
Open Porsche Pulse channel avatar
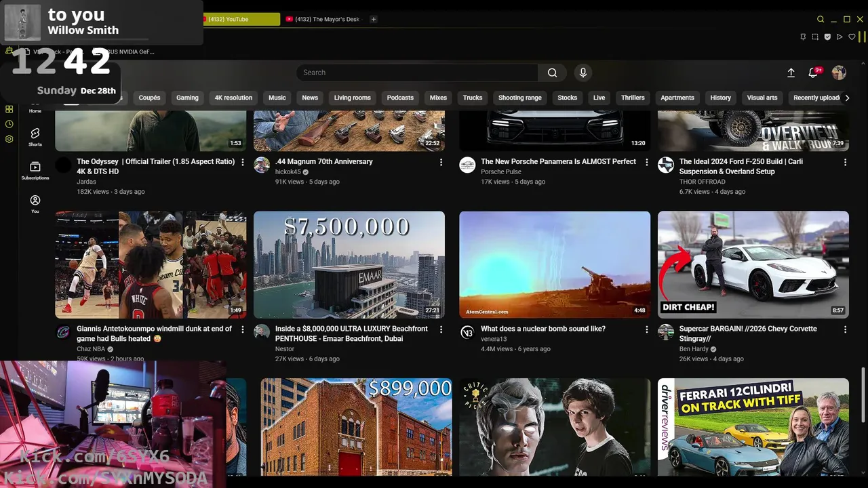click(x=467, y=165)
